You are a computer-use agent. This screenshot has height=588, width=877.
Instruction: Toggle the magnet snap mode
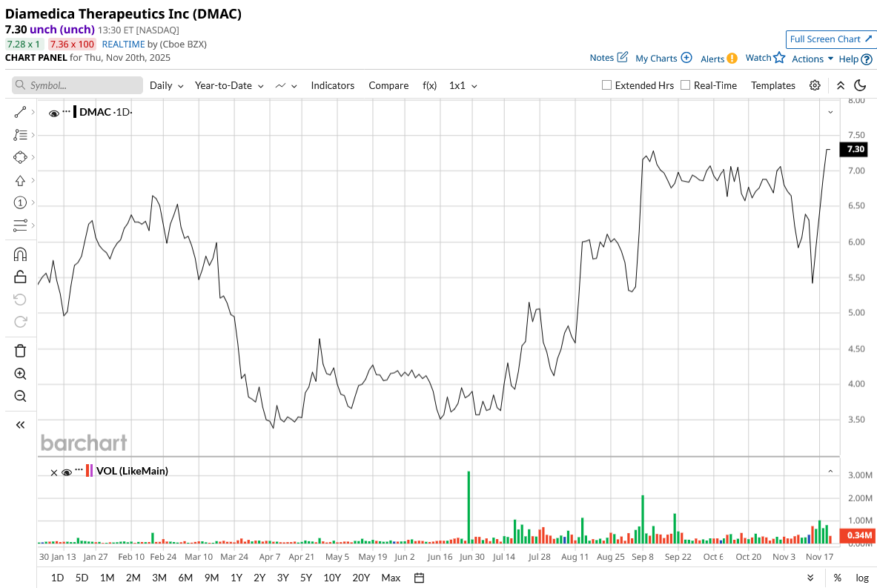pos(20,254)
